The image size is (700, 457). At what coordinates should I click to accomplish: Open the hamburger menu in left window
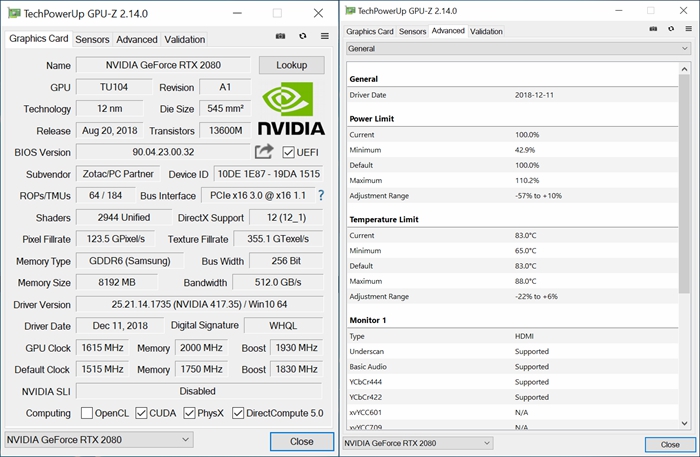point(325,36)
